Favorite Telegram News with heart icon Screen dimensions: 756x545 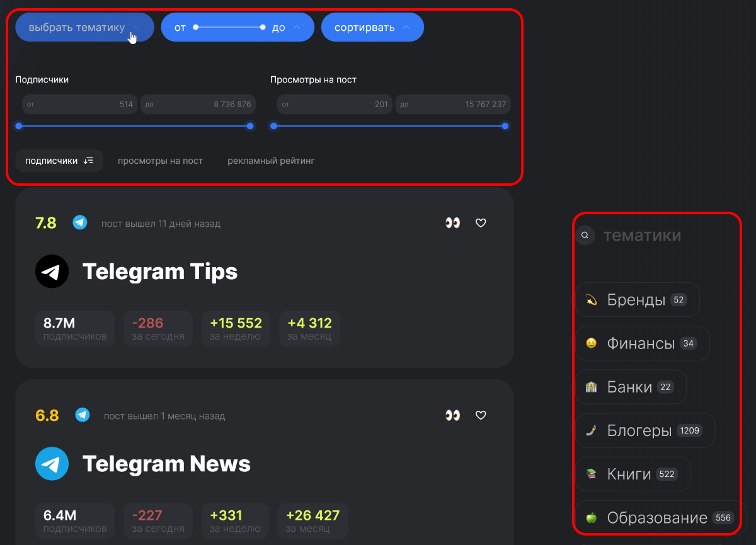pyautogui.click(x=481, y=415)
